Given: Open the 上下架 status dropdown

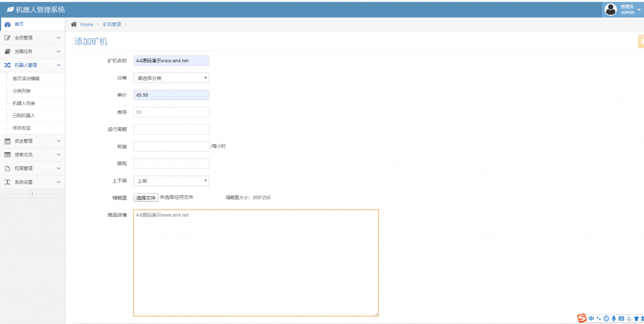Looking at the screenshot, I should click(171, 181).
